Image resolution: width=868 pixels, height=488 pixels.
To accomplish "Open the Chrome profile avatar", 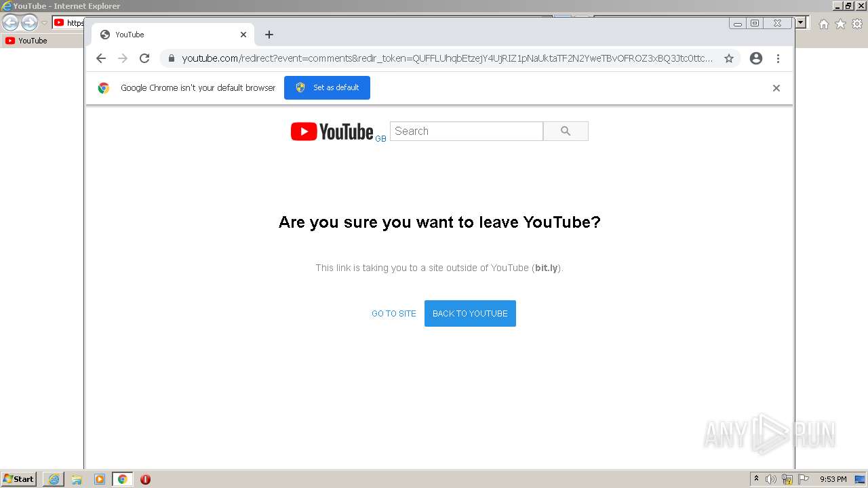I will pyautogui.click(x=756, y=58).
